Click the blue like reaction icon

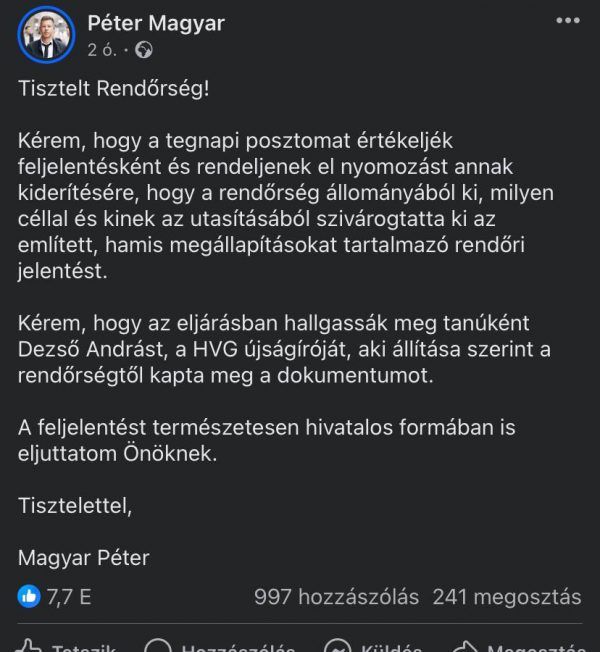[x=29, y=596]
